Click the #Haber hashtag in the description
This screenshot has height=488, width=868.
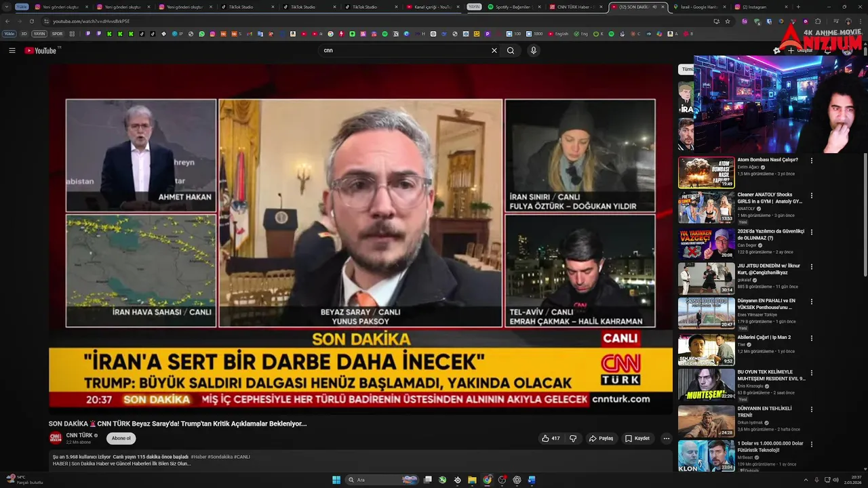coord(198,457)
